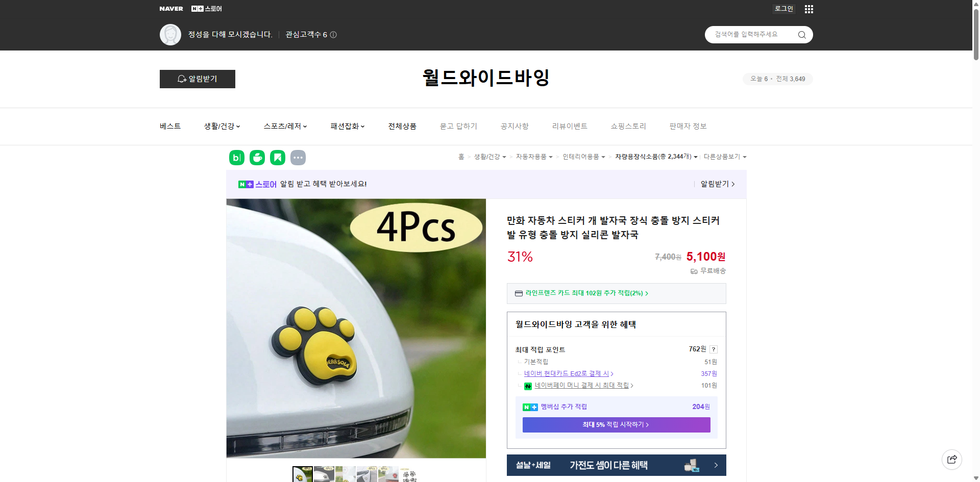Share the product to Naver Cafe
Image resolution: width=980 pixels, height=482 pixels.
(257, 158)
